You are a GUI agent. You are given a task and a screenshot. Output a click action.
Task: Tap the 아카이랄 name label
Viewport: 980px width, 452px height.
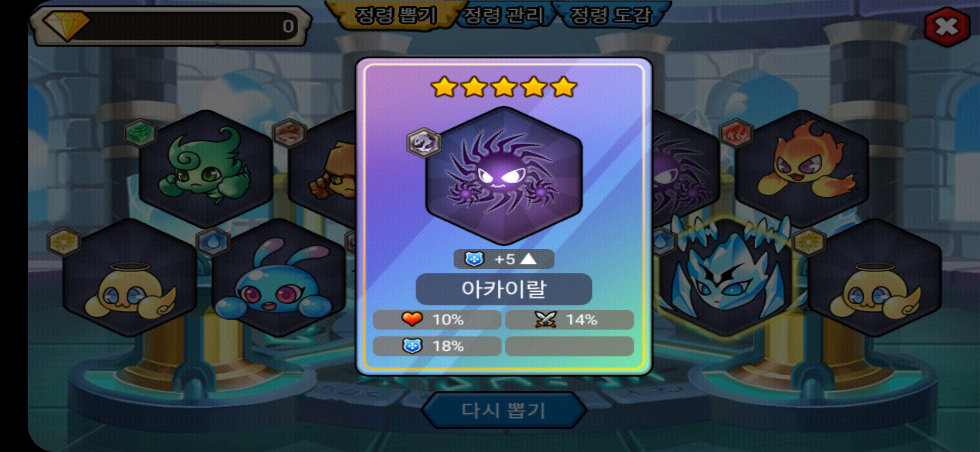pyautogui.click(x=504, y=289)
